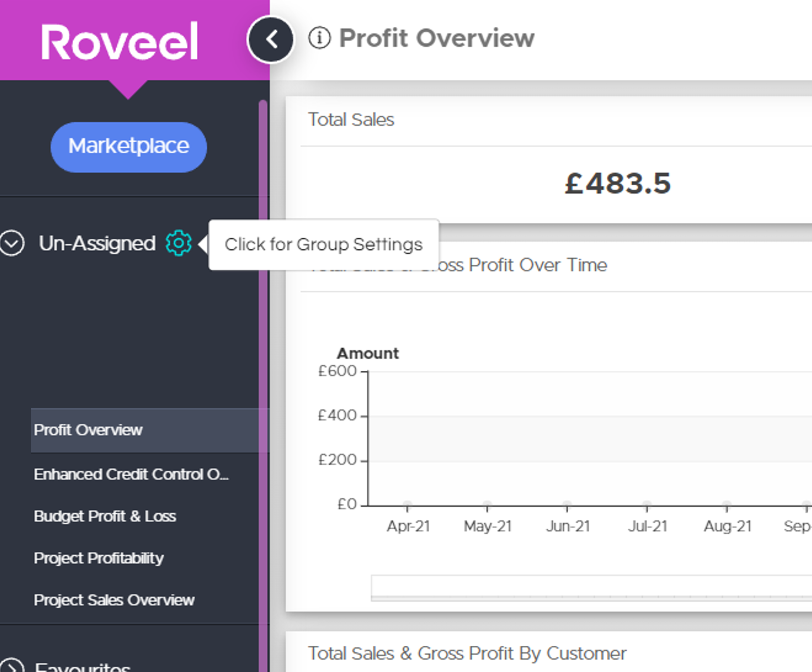
Task: Open Enhanced Credit Control dashboard
Action: coord(131,474)
